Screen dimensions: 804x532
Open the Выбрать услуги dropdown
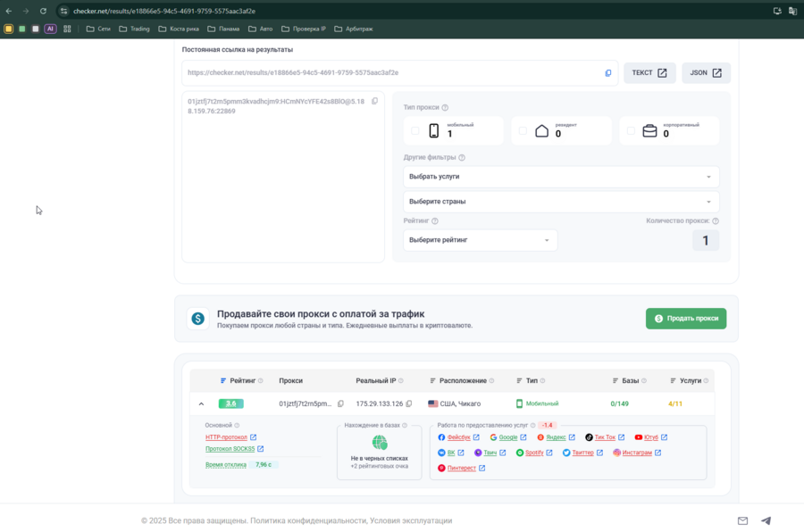[561, 177]
